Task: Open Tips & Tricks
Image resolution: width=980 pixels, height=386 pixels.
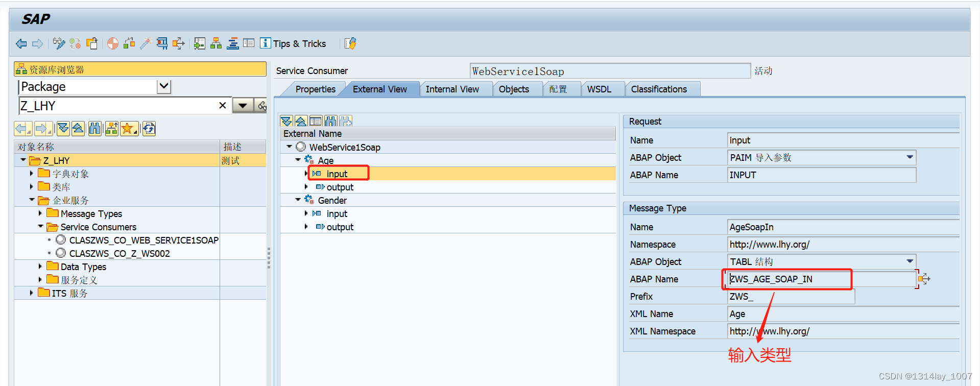Action: coord(293,44)
